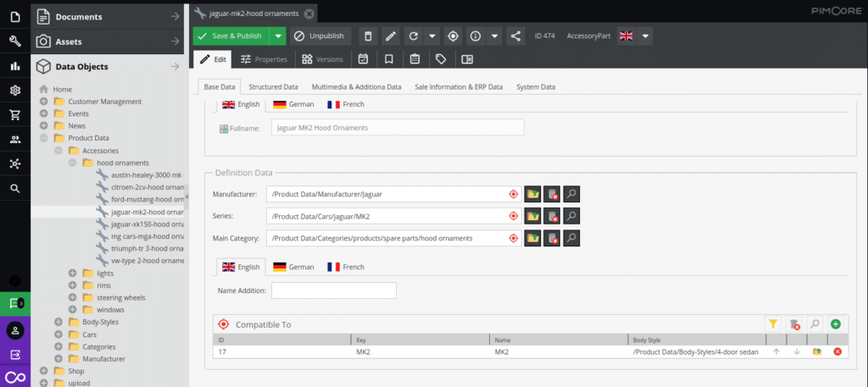Search for Series relation with magnifier icon
This screenshot has height=387, width=868.
[x=571, y=216]
